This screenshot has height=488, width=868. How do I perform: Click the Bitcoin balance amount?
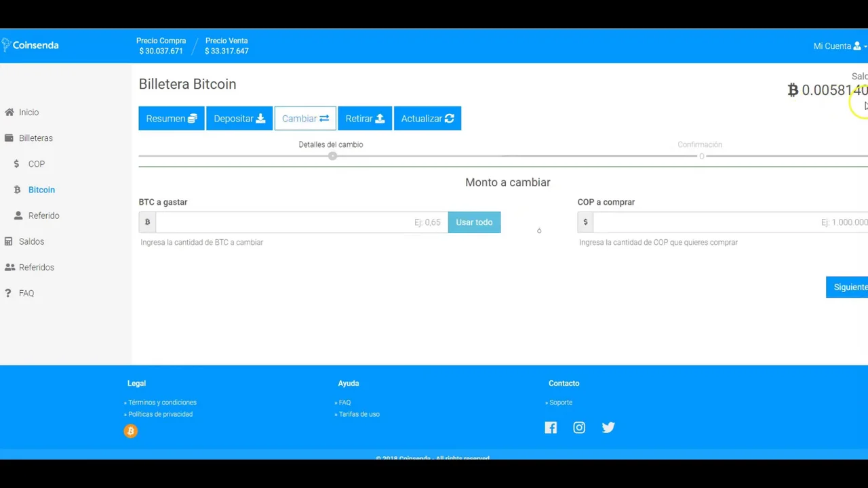point(835,90)
